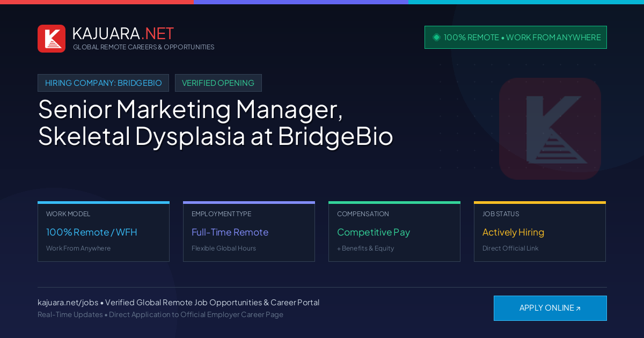The width and height of the screenshot is (644, 338).
Task: Click the 100% Remote / WFH value
Action: click(x=92, y=232)
